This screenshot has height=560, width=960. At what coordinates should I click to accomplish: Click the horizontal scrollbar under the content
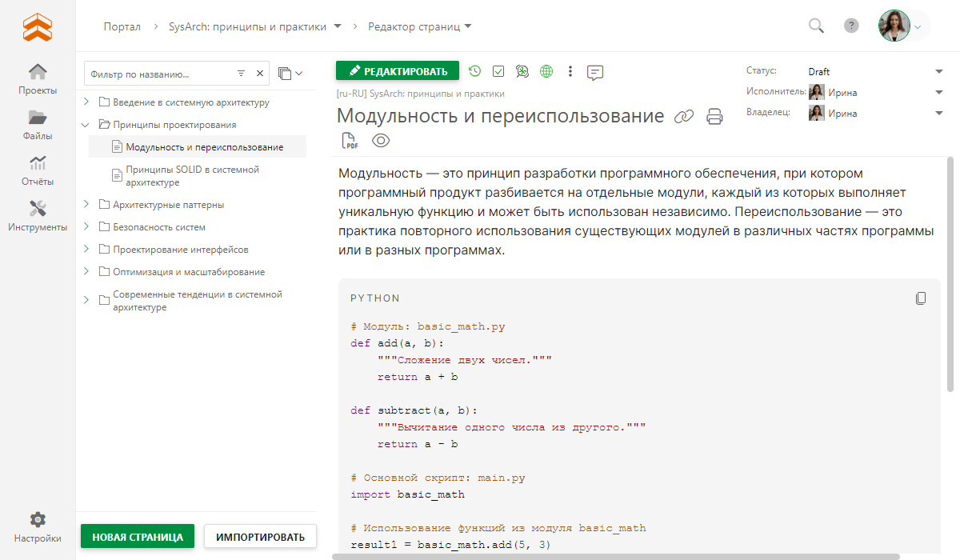(616, 556)
